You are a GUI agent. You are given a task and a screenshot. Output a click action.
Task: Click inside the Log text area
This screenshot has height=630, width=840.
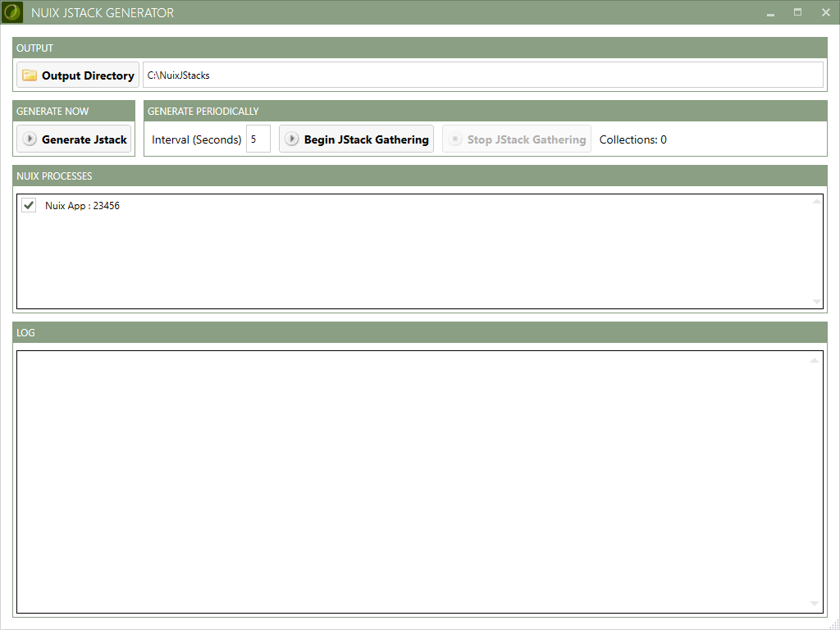[419, 482]
